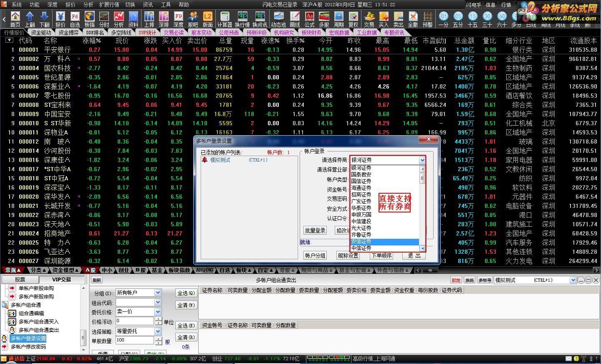Click the 下单顺序 button
This screenshot has width=601, height=364.
click(x=381, y=255)
